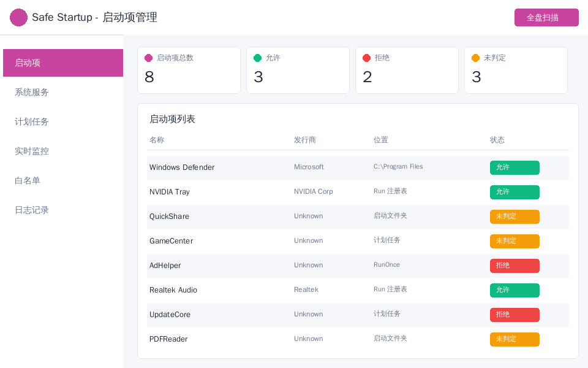The width and height of the screenshot is (588, 368).
Task: Click the 发行商 column header
Action: point(305,140)
